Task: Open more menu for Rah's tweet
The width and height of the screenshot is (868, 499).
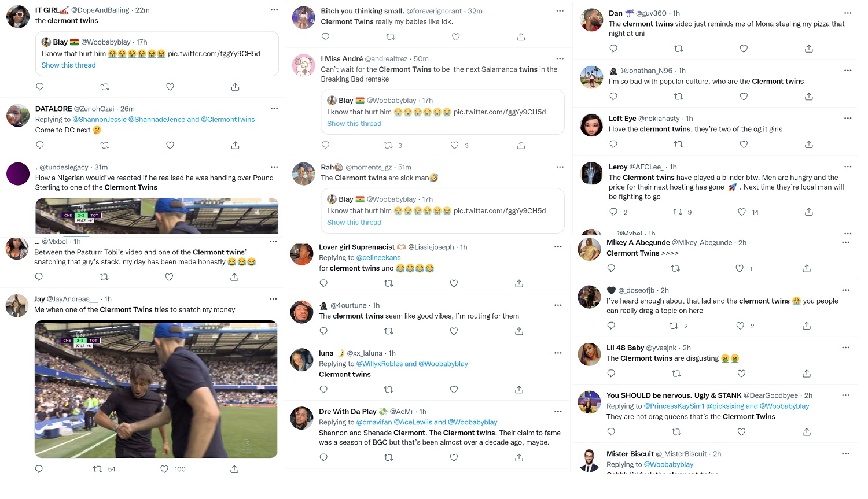Action: click(x=560, y=167)
